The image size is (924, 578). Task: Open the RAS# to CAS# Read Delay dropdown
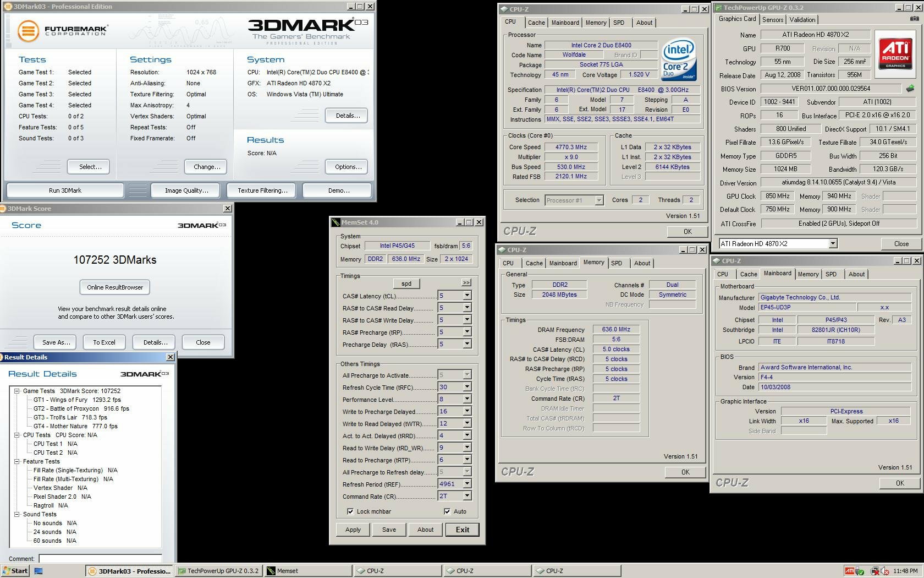point(467,308)
